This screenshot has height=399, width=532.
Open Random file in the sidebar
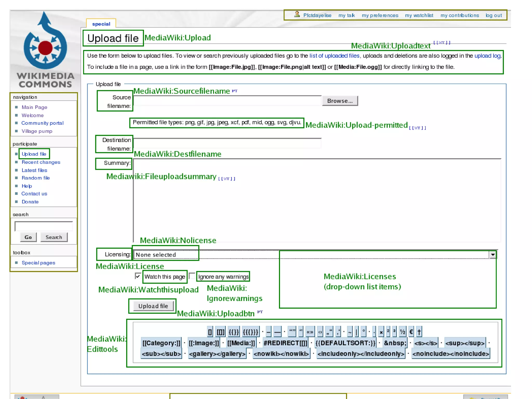point(36,178)
